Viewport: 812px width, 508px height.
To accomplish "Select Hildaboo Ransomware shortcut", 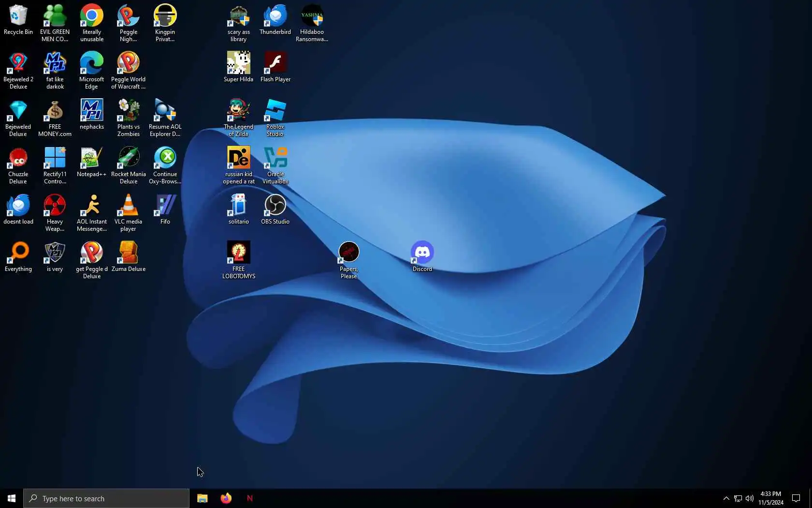I will click(312, 23).
